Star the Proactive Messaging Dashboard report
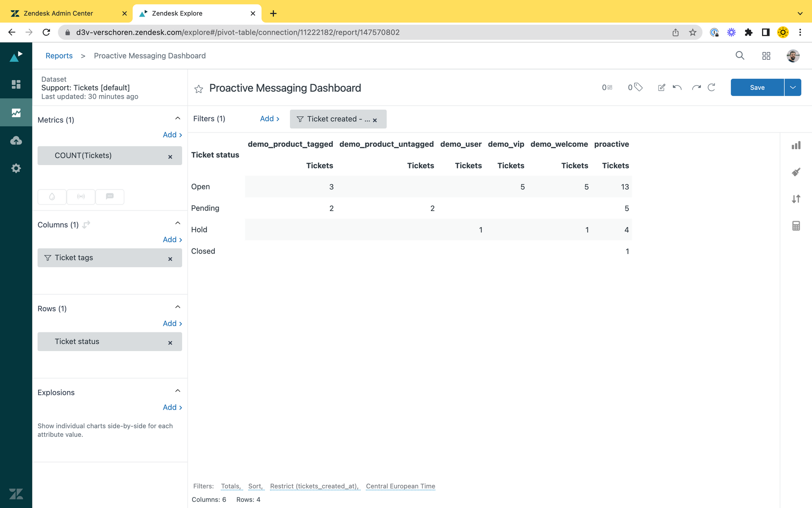This screenshot has width=812, height=508. 199,89
